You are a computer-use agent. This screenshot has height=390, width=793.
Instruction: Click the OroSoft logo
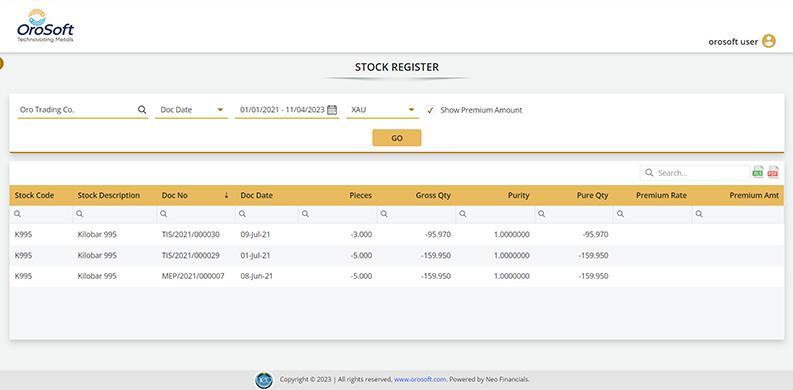click(46, 25)
